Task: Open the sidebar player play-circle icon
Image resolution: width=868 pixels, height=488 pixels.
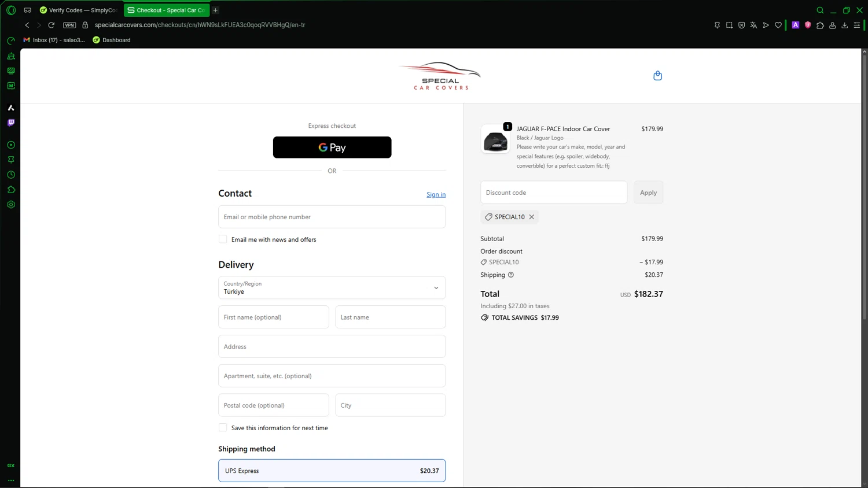Action: point(11,145)
